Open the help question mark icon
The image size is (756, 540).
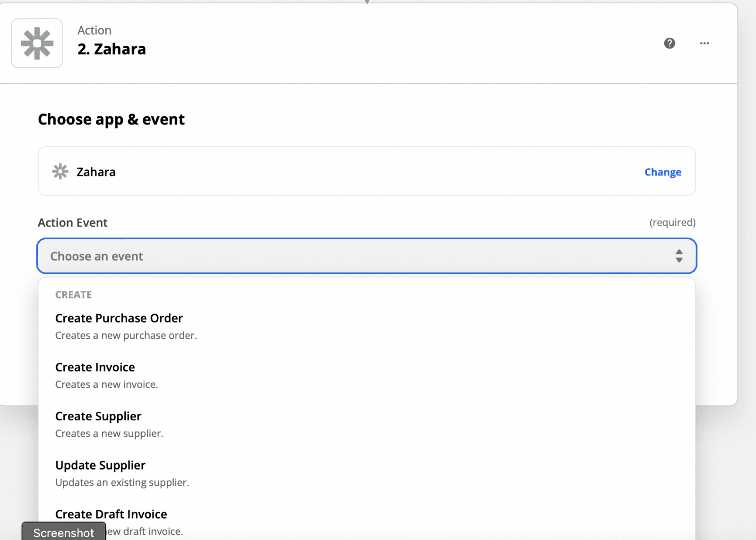pyautogui.click(x=670, y=43)
